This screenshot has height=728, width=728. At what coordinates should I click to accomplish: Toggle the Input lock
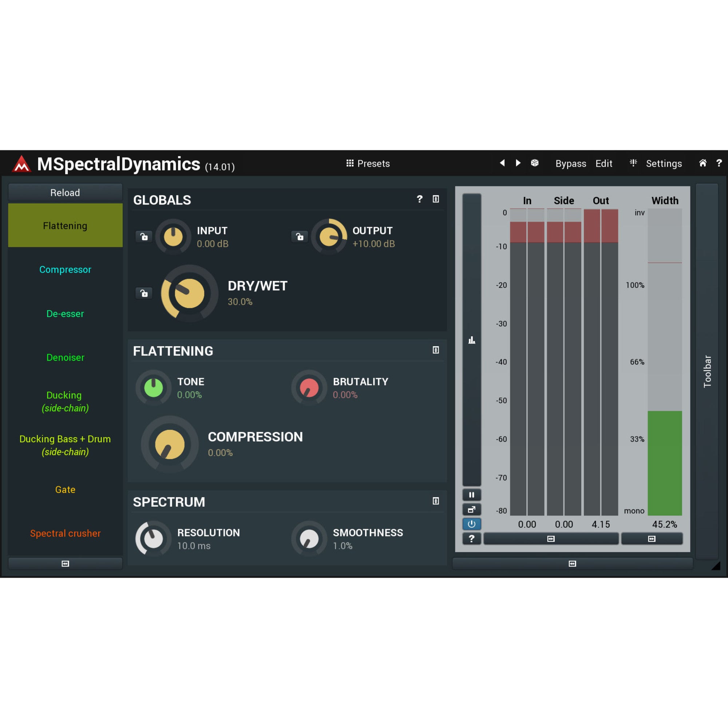coord(144,237)
